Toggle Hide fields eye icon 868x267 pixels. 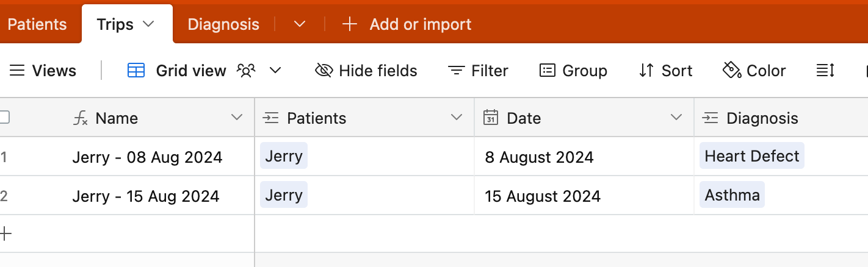click(x=324, y=71)
